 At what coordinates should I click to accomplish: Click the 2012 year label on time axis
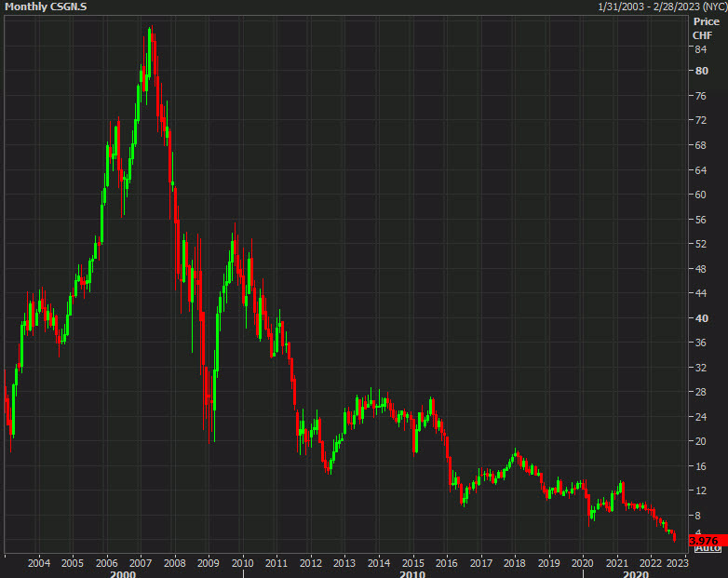[311, 563]
